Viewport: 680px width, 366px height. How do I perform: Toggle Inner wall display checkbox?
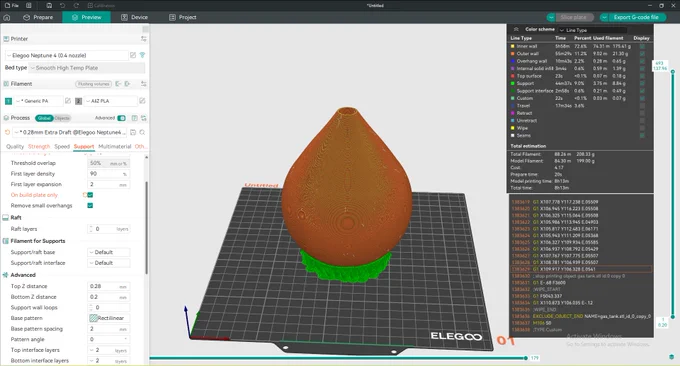[642, 46]
